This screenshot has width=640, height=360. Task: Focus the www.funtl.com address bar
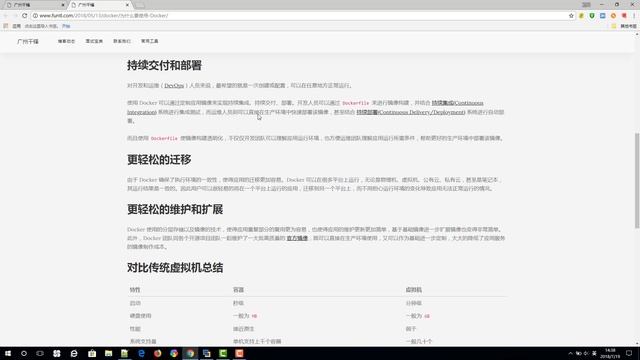[302, 16]
